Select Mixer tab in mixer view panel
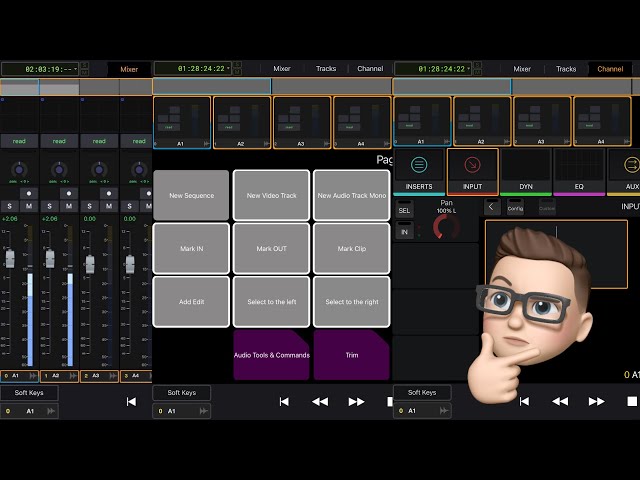 [x=129, y=69]
